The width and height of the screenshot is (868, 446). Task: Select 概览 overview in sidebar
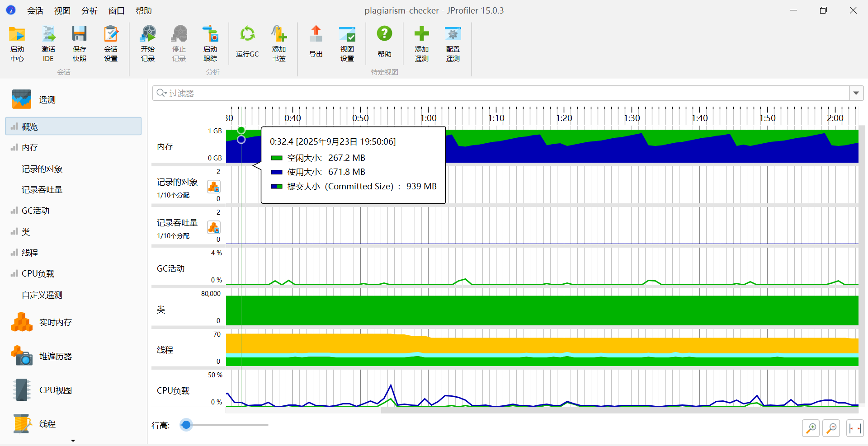(x=73, y=126)
